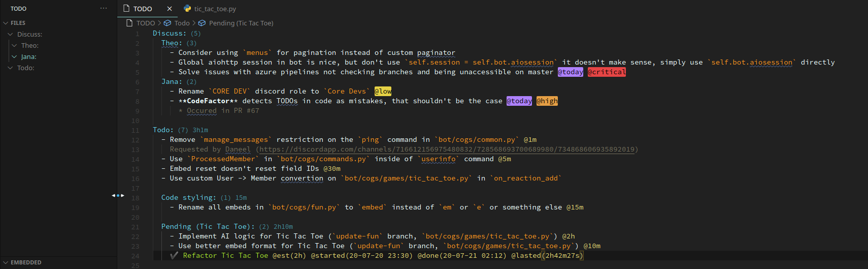Collapse the Todo: tree node
868x269 pixels.
[x=10, y=68]
